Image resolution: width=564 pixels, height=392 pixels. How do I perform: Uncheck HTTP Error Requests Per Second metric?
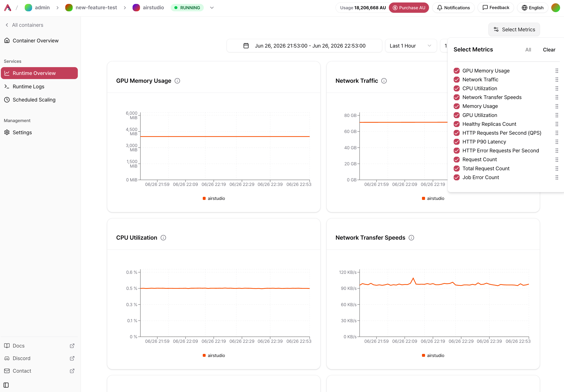click(457, 150)
